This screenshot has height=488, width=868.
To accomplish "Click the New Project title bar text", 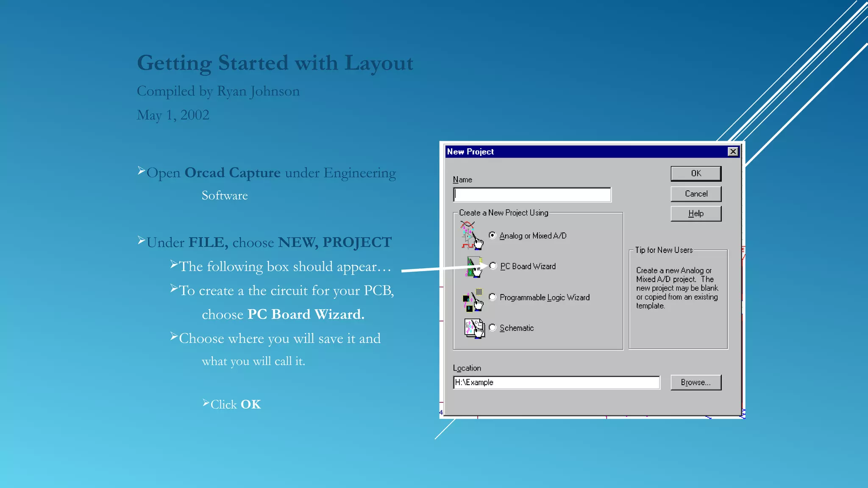I will coord(470,152).
